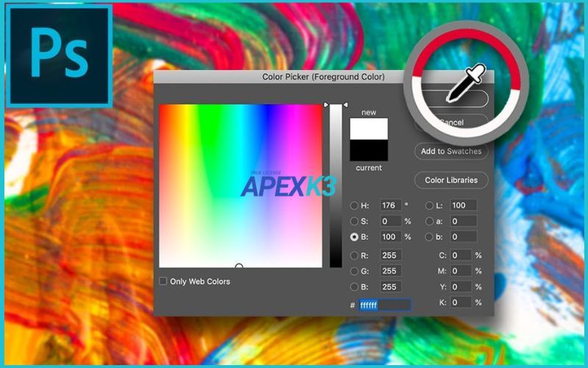
Task: Click inside the rainbow color field
Action: (x=240, y=186)
